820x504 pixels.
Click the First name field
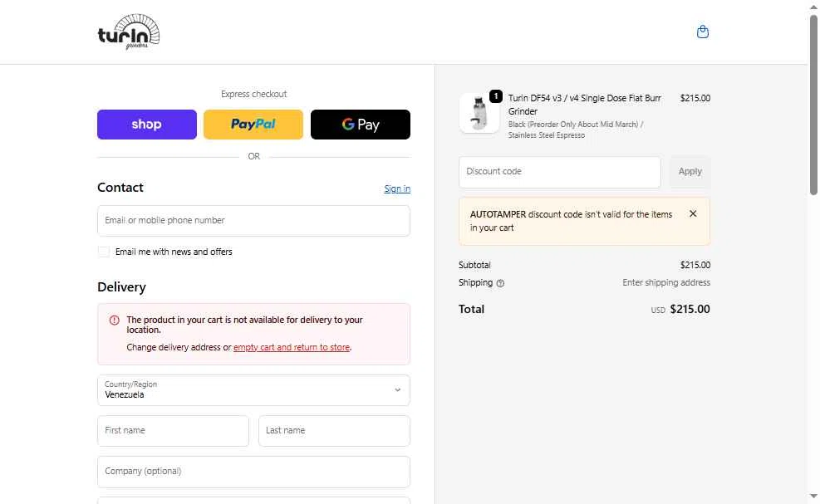pos(173,431)
